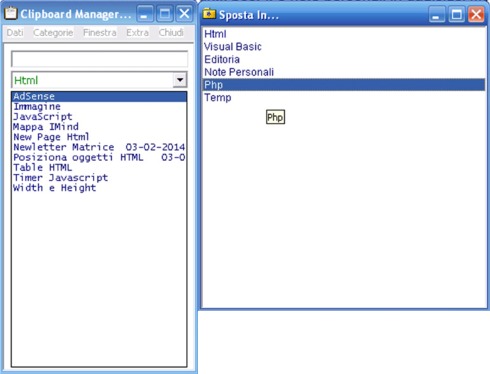Open the Extra menu
Viewport: 490px width, 374px height.
137,33
